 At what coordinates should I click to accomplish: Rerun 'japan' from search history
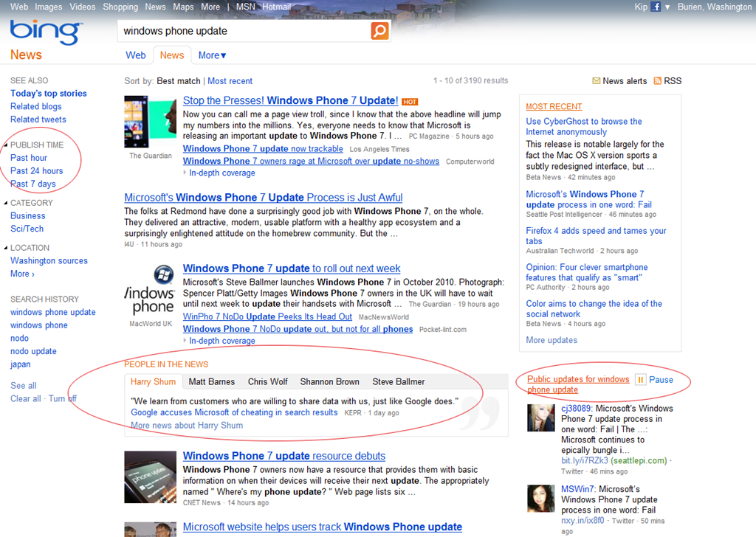(x=20, y=364)
